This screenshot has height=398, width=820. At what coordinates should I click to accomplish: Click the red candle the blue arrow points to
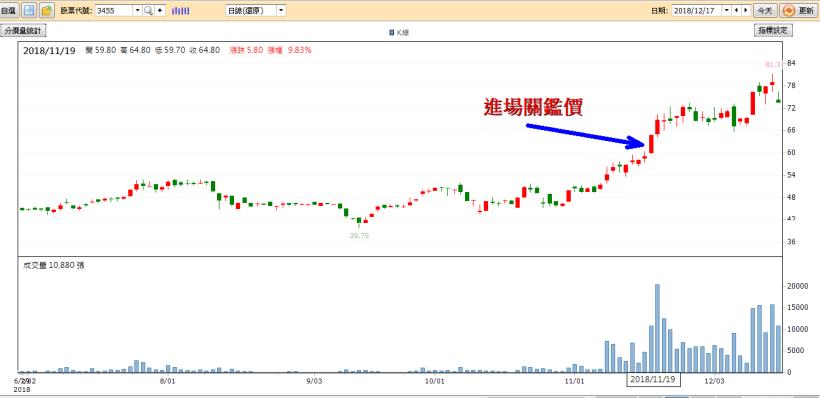click(652, 144)
